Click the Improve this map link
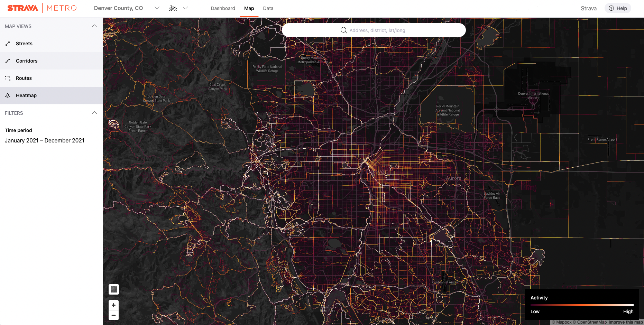The height and width of the screenshot is (325, 644). (x=626, y=322)
